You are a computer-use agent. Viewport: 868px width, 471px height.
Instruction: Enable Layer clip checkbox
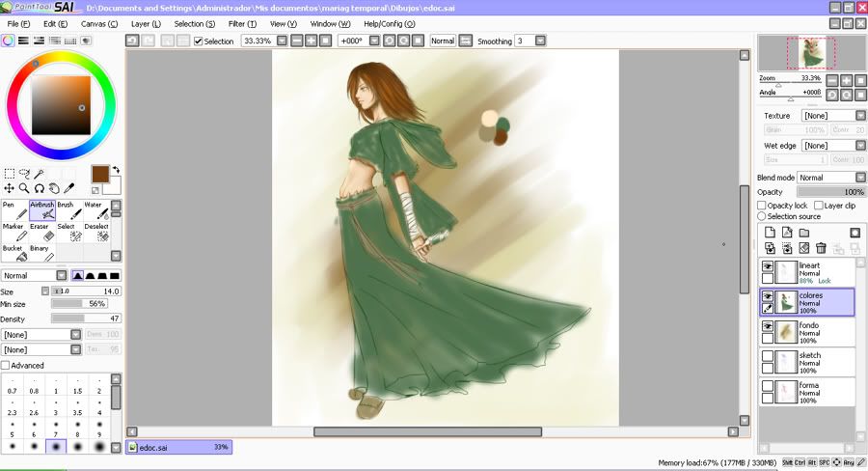pos(819,205)
